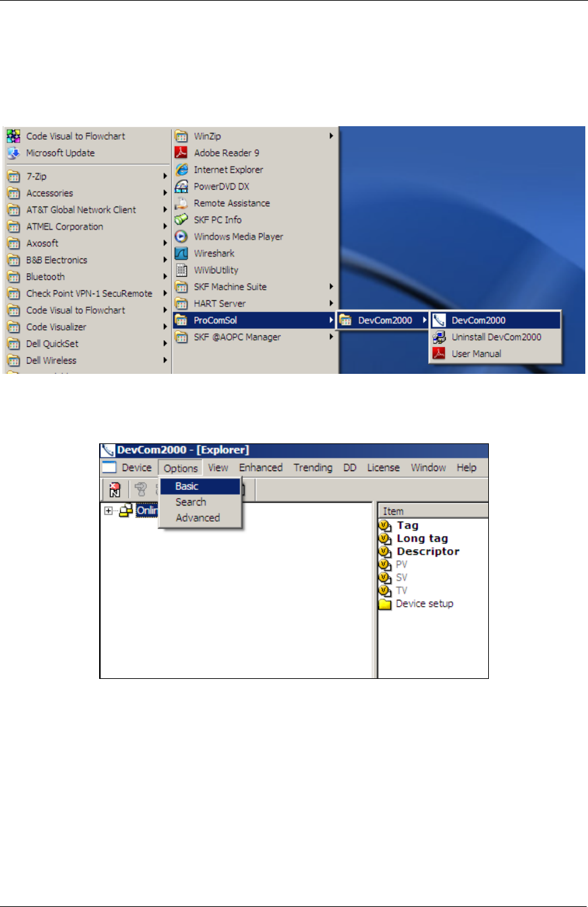
Task: Launch the topmost Code Visual to Flowchart program entry
Action: pos(87,136)
